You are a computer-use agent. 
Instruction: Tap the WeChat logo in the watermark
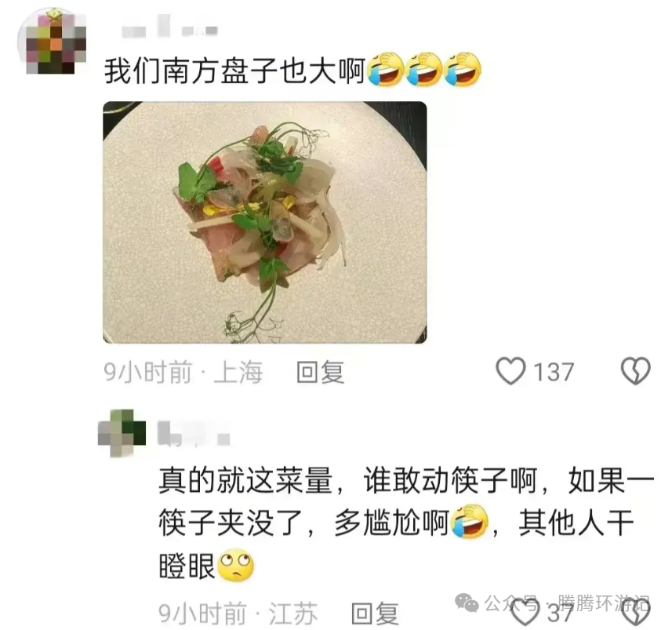coord(467,603)
